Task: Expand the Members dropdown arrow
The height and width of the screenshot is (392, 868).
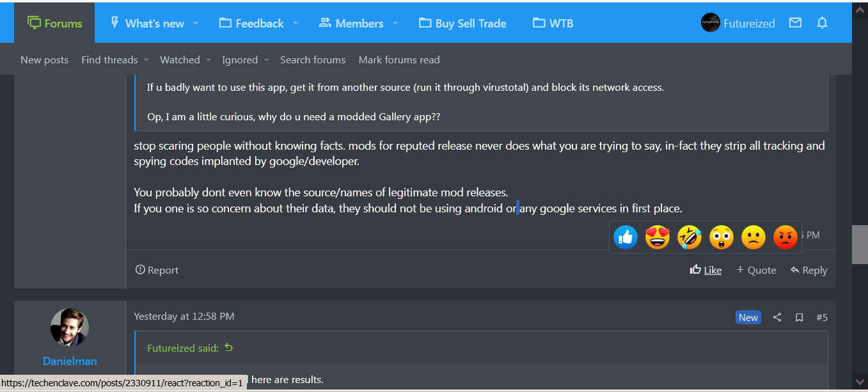Action: [395, 23]
